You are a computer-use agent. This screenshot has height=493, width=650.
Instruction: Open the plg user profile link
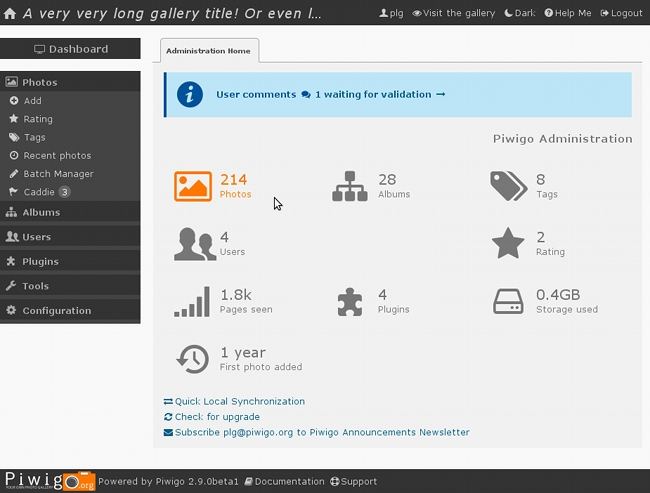click(391, 13)
